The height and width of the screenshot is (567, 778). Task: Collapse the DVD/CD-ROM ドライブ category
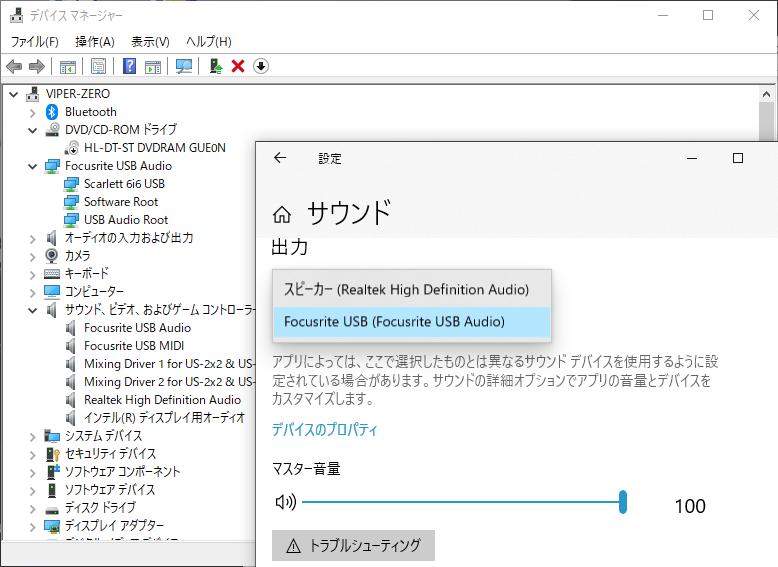click(33, 130)
